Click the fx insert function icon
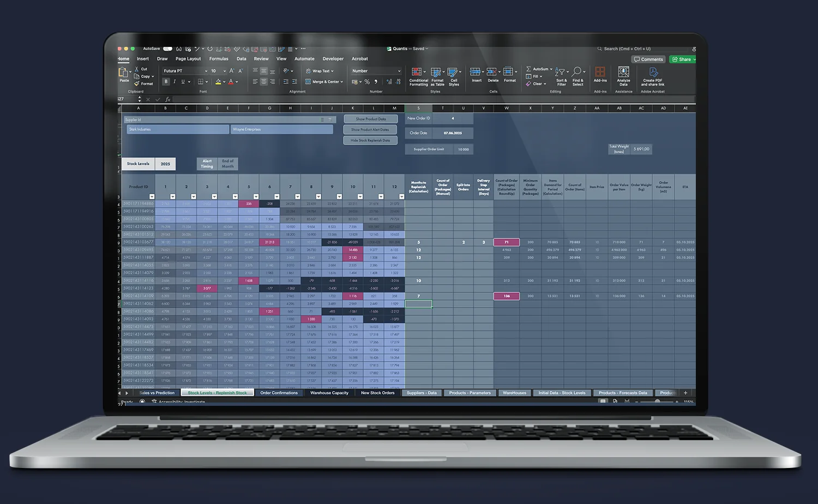The width and height of the screenshot is (818, 504). pos(168,99)
